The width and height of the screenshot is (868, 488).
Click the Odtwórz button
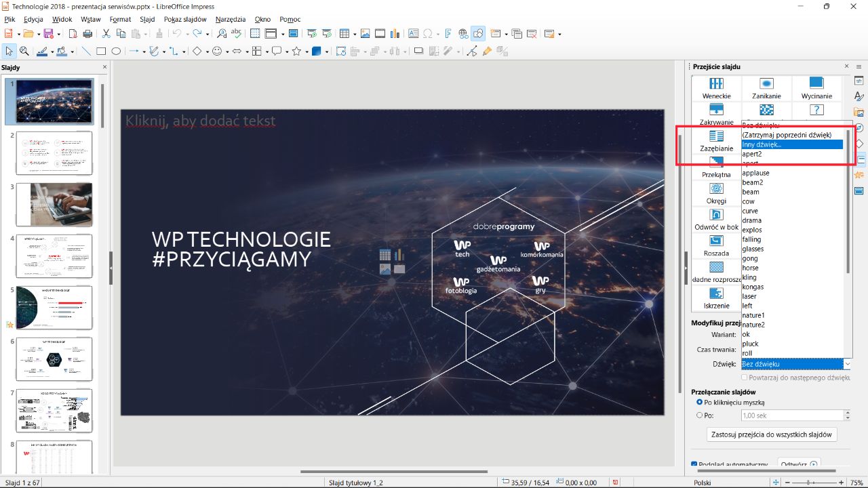797,464
